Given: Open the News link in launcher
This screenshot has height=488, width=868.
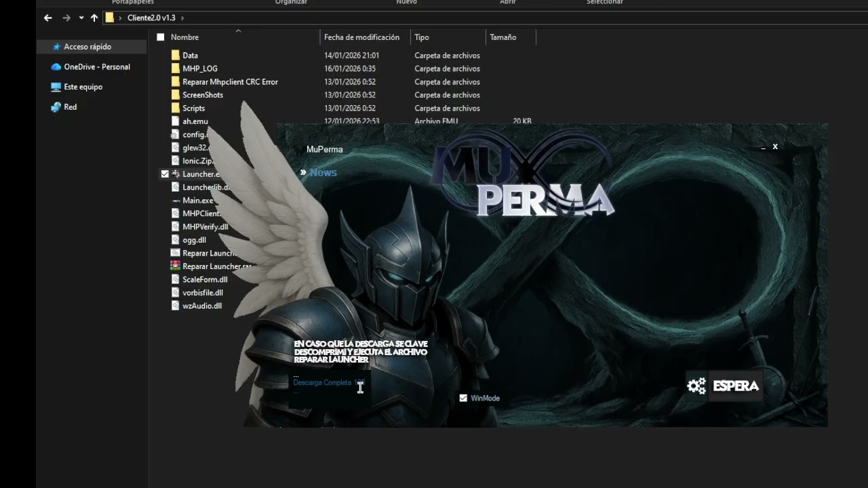Looking at the screenshot, I should pos(323,173).
